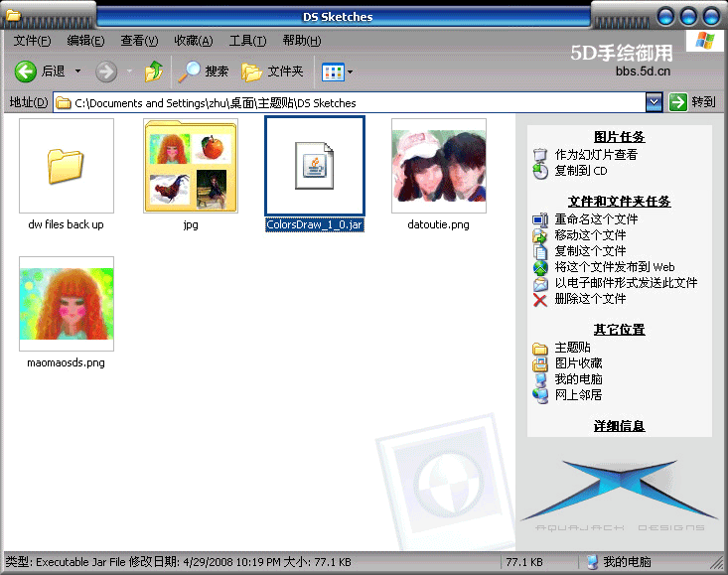Screen dimensions: 728x575
Task: Click the red X delete icon
Action: (540, 300)
